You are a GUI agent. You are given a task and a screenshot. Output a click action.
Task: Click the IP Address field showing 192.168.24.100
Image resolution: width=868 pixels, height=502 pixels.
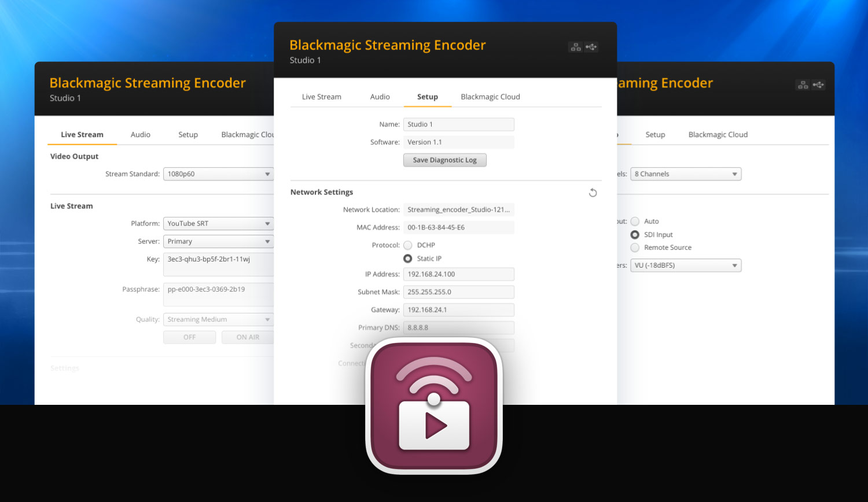coord(458,274)
